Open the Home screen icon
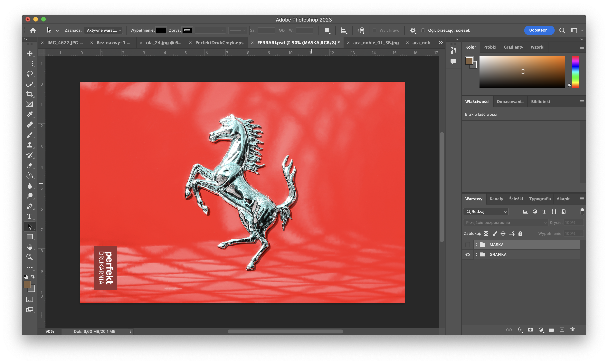Screen dimensions: 608x364 pyautogui.click(x=33, y=30)
